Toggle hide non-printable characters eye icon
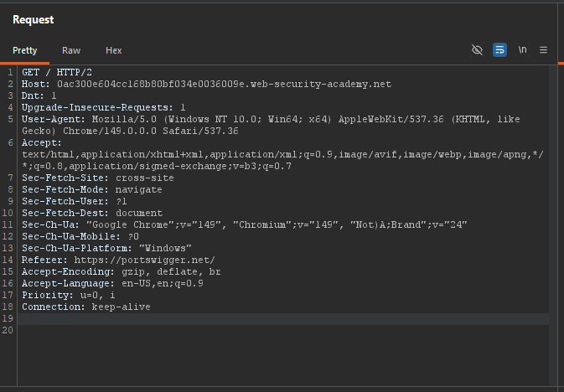 [477, 50]
